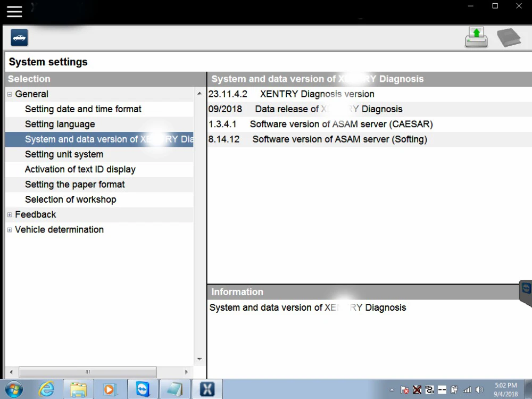This screenshot has height=399, width=532.
Task: Open the Windows Start menu
Action: coord(14,389)
